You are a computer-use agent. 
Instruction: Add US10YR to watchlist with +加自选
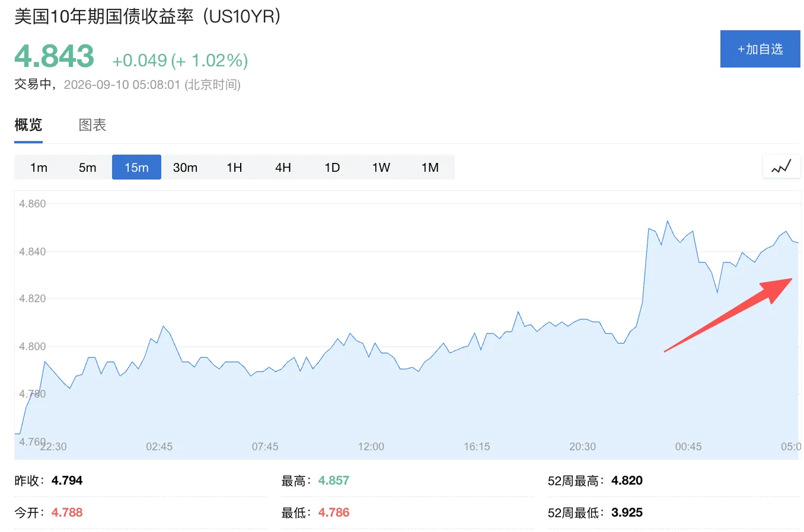point(760,49)
